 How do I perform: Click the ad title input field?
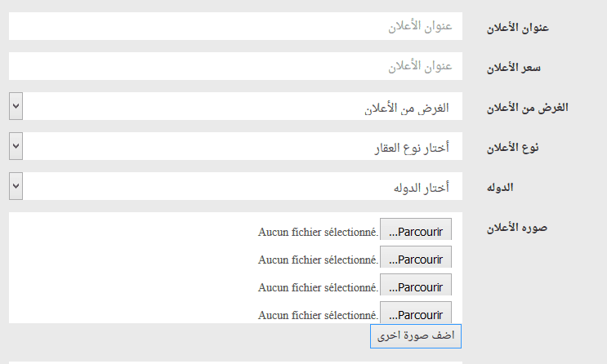point(235,26)
